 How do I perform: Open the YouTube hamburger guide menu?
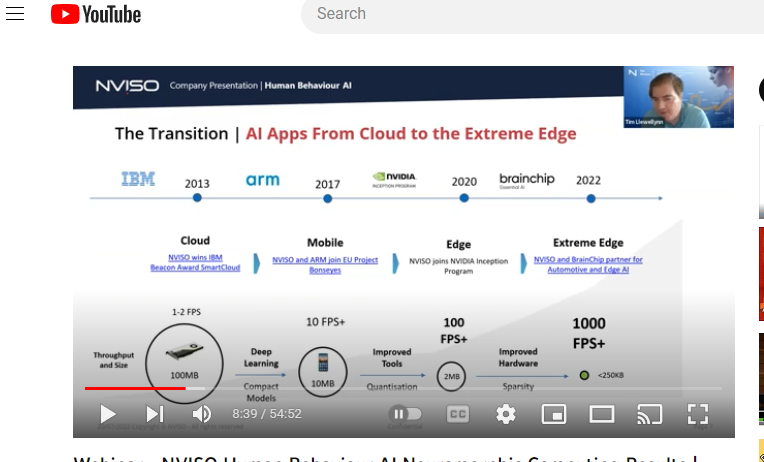[15, 14]
